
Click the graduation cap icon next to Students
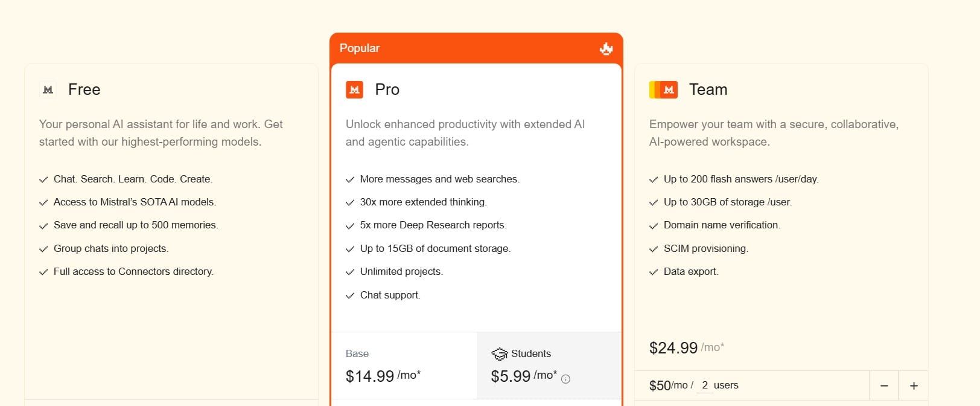(x=500, y=353)
